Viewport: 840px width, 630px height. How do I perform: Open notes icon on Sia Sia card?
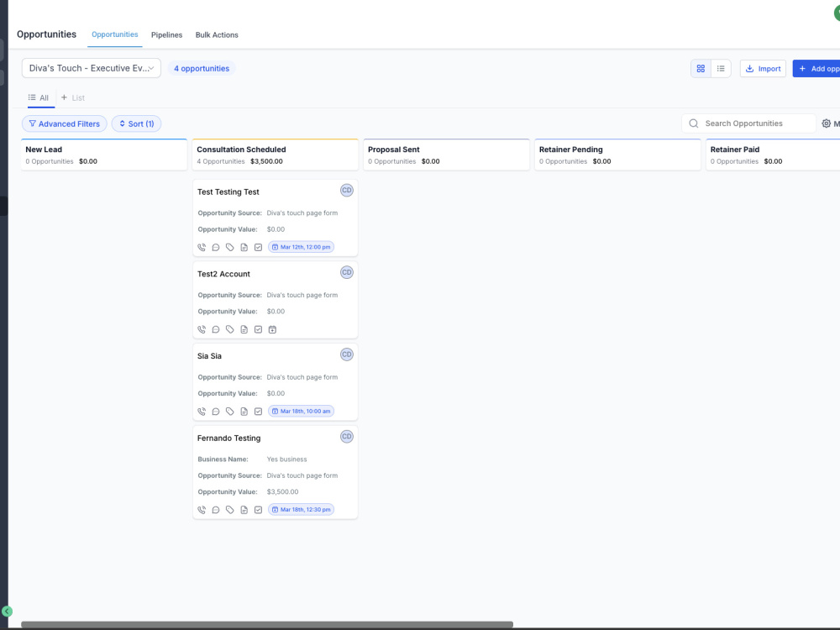coord(244,412)
